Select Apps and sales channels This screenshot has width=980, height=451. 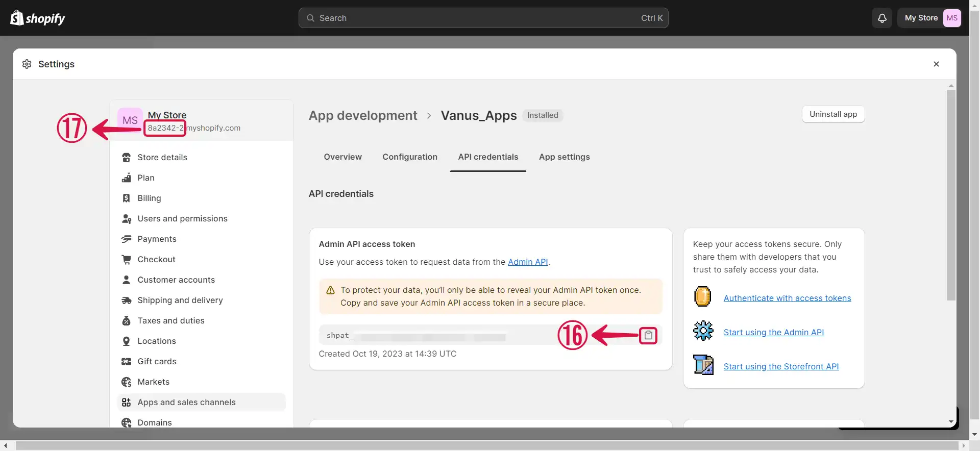(202, 402)
